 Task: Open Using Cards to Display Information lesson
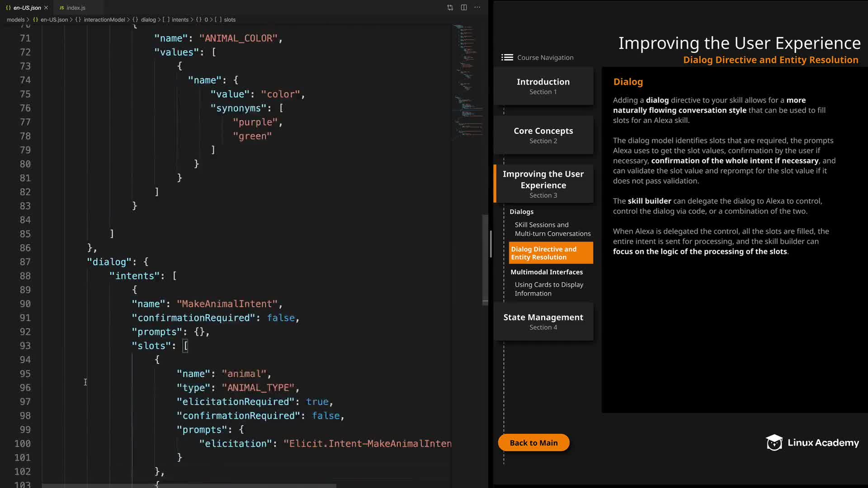(548, 289)
